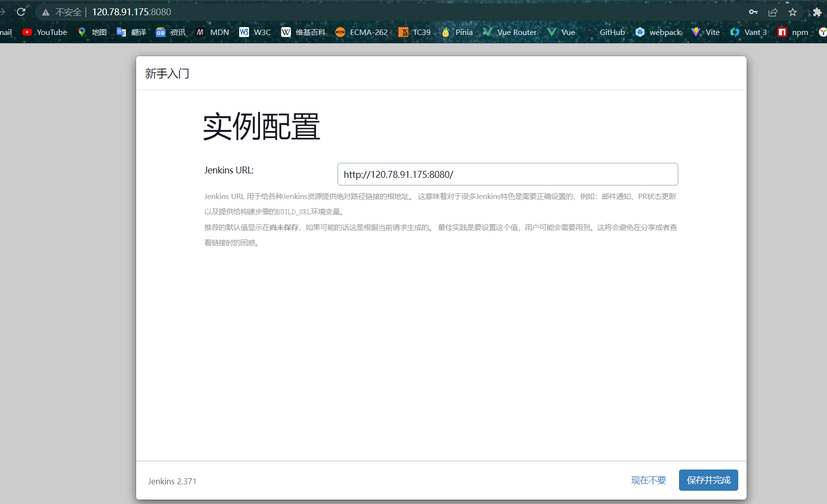Open the npm bookmark
Screen dimensions: 827x504
[x=793, y=32]
